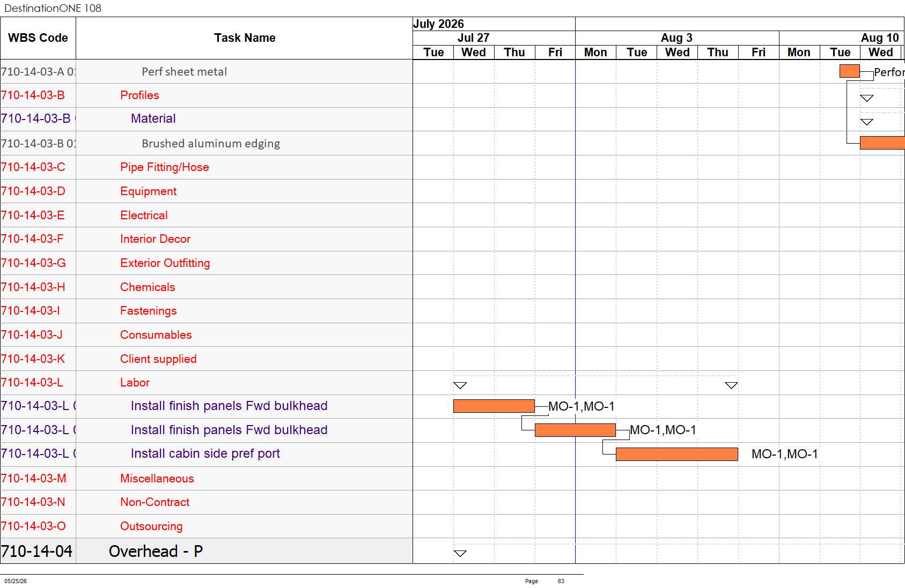Select the Exterior Outfitting task

tap(165, 263)
